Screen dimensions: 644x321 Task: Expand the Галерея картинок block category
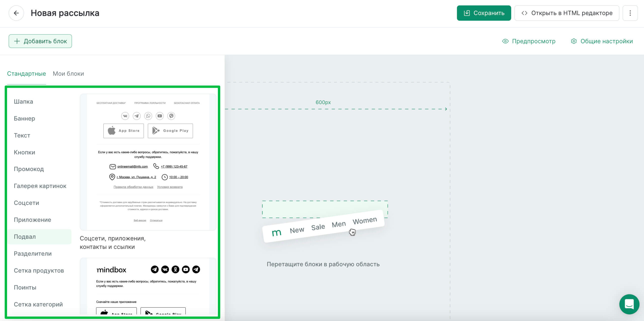click(40, 186)
